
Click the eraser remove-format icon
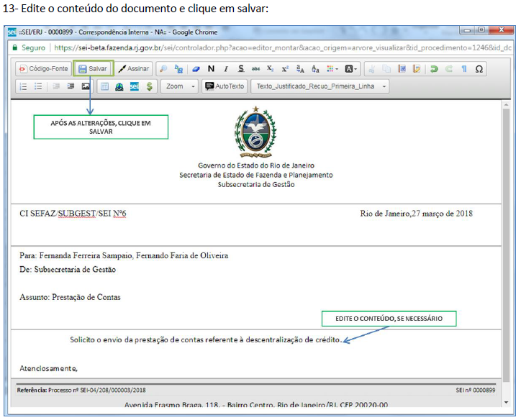click(x=195, y=69)
